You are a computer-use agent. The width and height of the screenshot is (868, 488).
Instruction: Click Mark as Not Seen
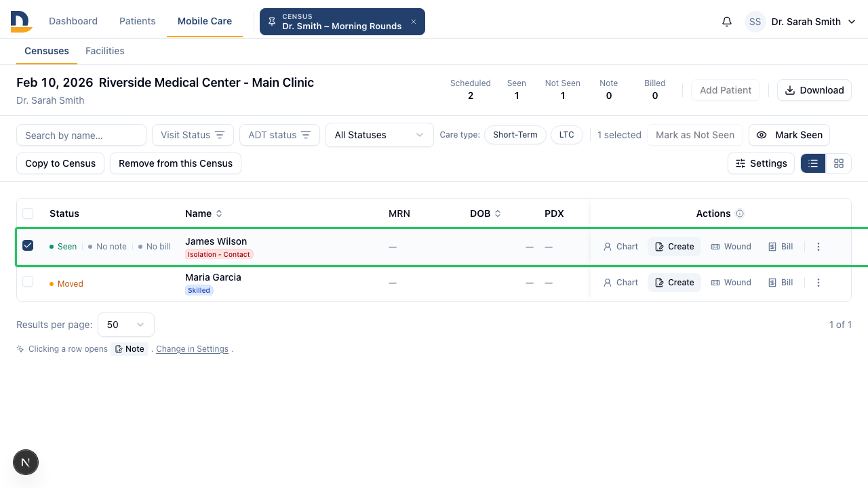[x=695, y=135]
